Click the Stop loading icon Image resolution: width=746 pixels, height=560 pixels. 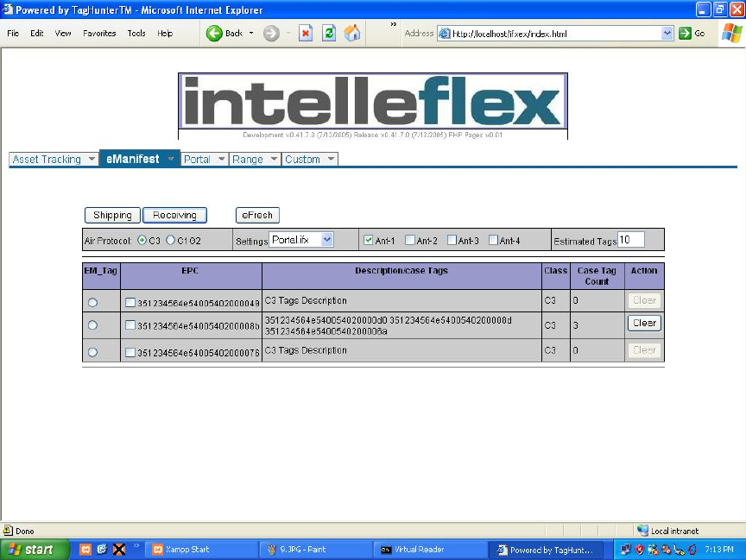pyautogui.click(x=306, y=34)
